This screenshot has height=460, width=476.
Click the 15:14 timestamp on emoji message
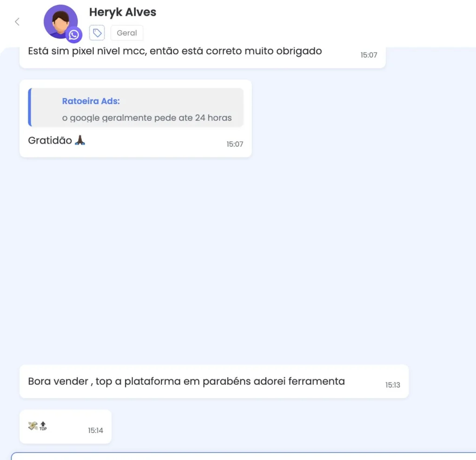click(x=96, y=431)
